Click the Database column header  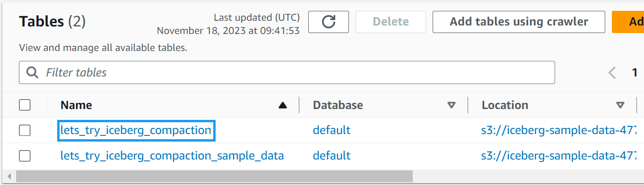(x=338, y=105)
